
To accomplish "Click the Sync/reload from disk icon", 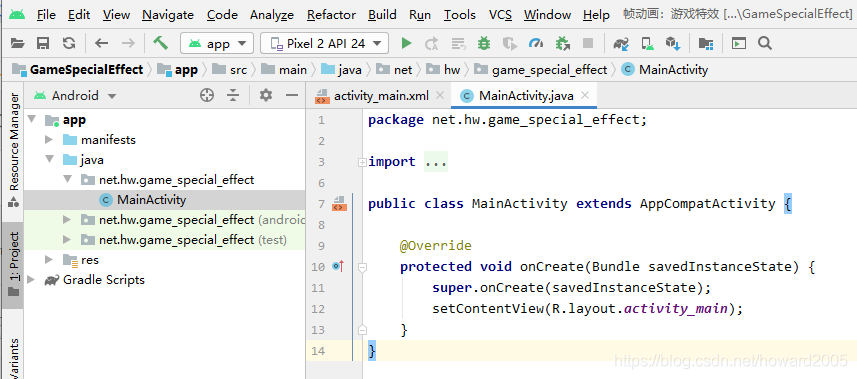I will point(69,43).
